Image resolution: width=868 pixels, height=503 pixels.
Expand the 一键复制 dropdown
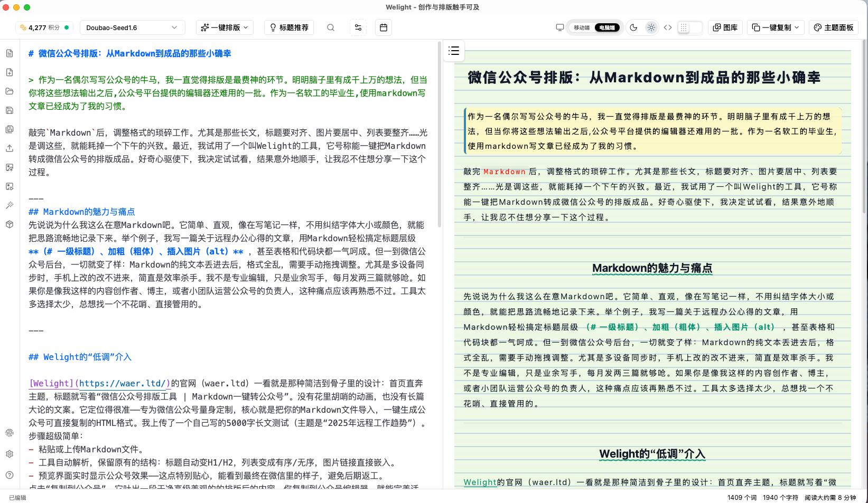[x=776, y=27]
